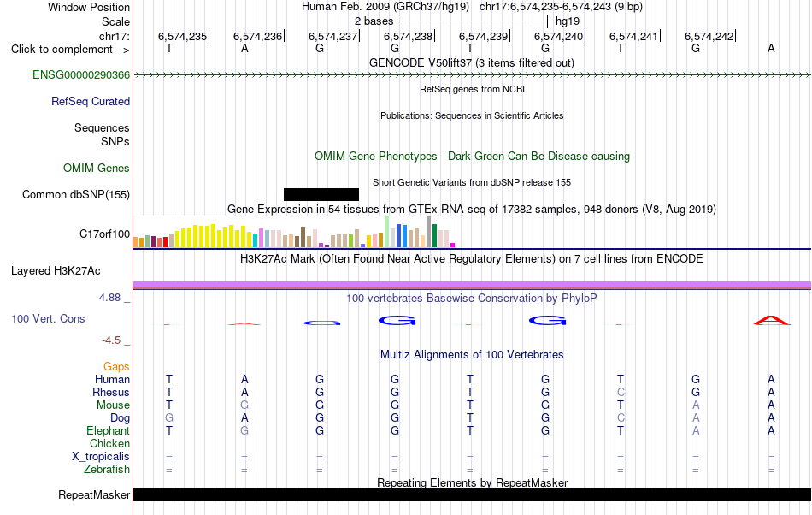
Task: Click the 'Click to complement -->' label
Action: click(70, 50)
